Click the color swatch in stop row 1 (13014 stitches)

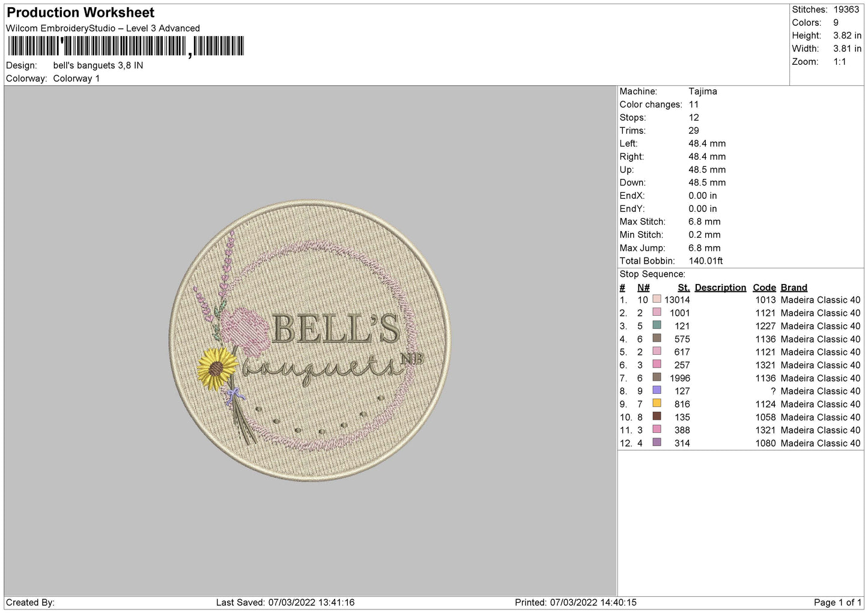(657, 300)
